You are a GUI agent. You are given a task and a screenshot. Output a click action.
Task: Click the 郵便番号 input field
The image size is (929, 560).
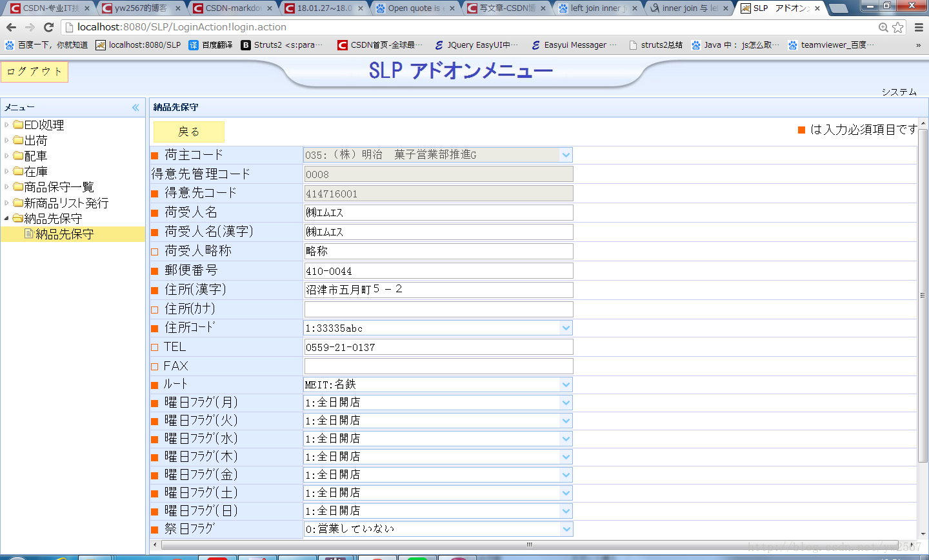coord(439,270)
